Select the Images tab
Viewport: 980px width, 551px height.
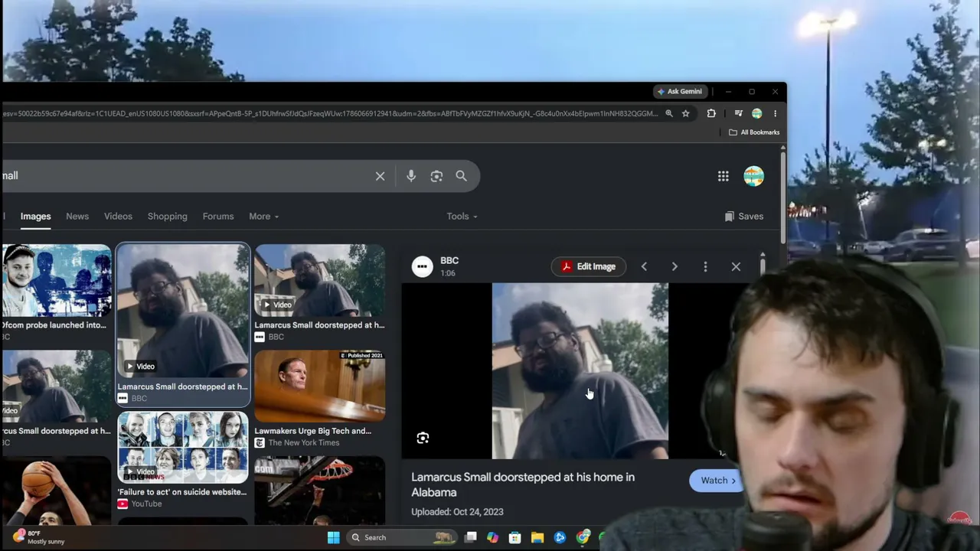coord(35,217)
